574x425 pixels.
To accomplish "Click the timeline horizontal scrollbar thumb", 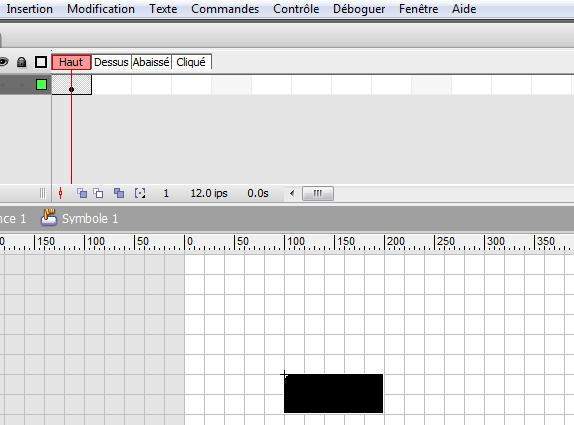I will (318, 193).
